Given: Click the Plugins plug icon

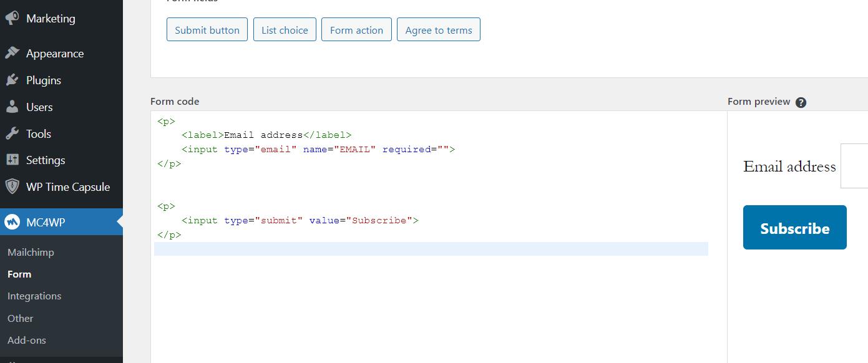Looking at the screenshot, I should coord(14,80).
